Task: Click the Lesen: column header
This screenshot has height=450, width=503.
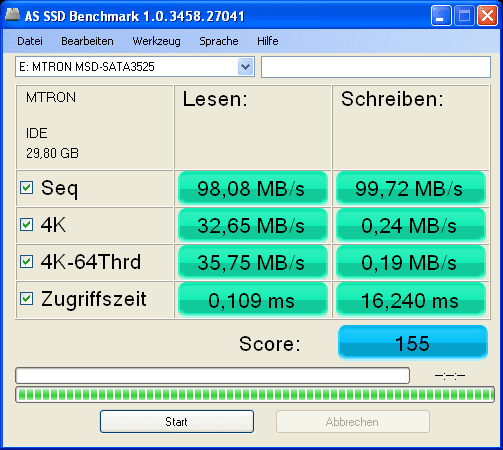Action: 215,99
